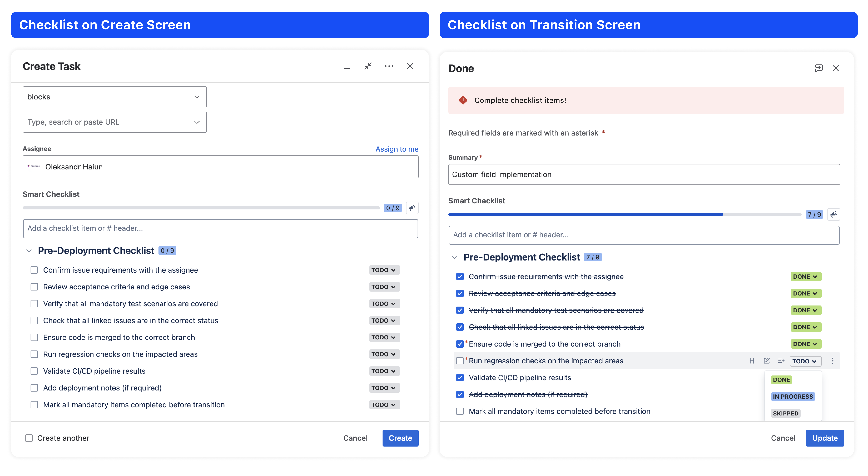Check 'Review acceptance criteria and edge cases' in Create Task

(34, 287)
